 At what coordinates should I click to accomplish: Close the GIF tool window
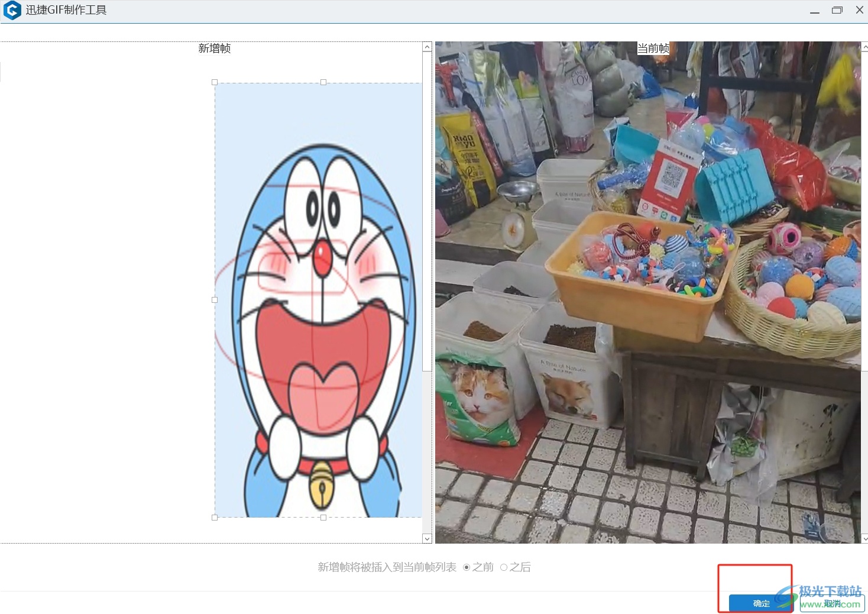[x=860, y=10]
